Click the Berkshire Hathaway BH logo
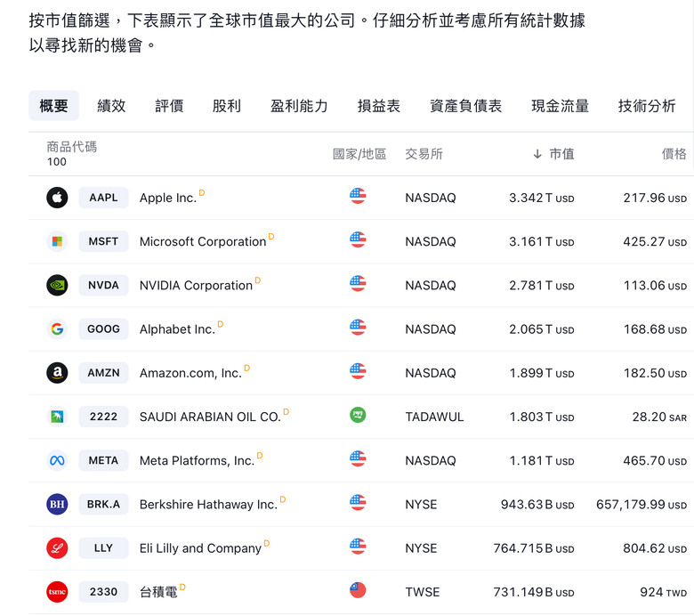Image resolution: width=694 pixels, height=616 pixels. (57, 505)
